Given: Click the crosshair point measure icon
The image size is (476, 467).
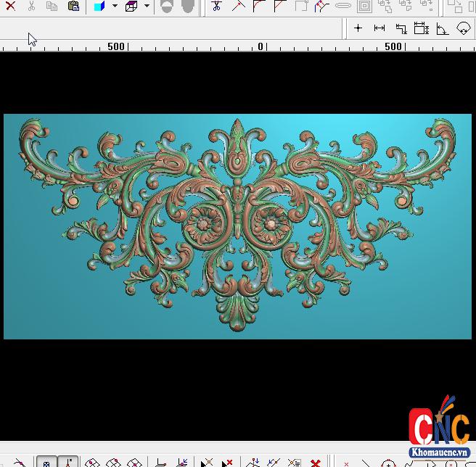Looking at the screenshot, I should pos(358,28).
